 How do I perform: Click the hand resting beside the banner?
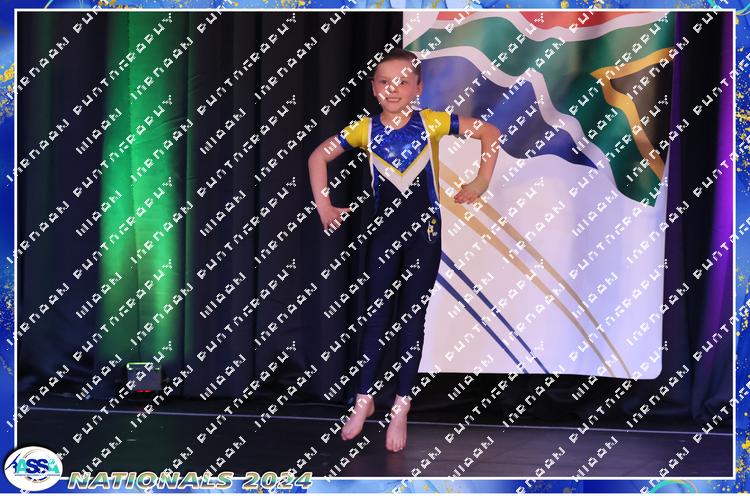468,194
